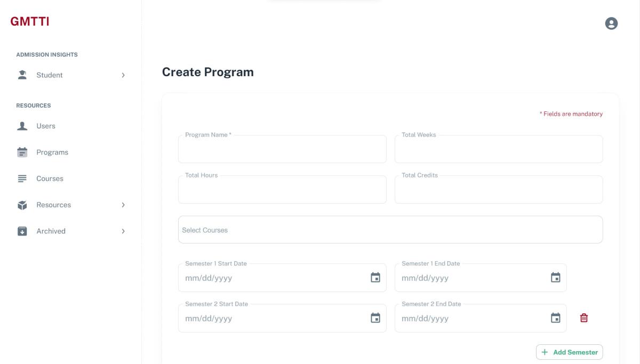Screen dimensions: 640x364
Task: Click the Programs calendar icon in the sidebar
Action: click(22, 152)
